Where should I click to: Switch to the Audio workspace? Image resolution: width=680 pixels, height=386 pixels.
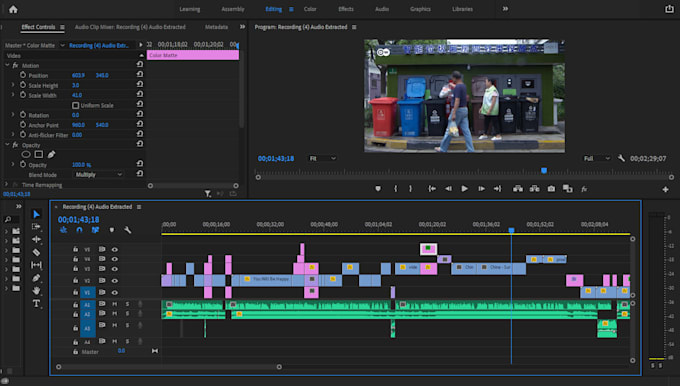point(382,9)
